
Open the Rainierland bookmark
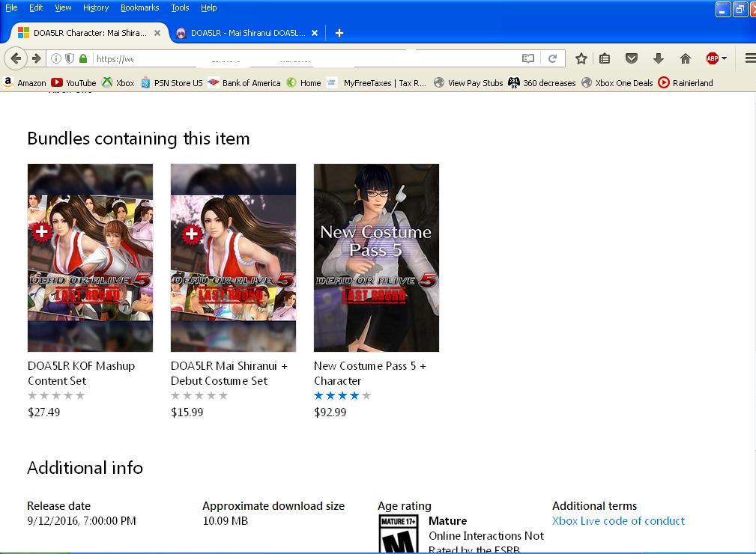point(685,83)
